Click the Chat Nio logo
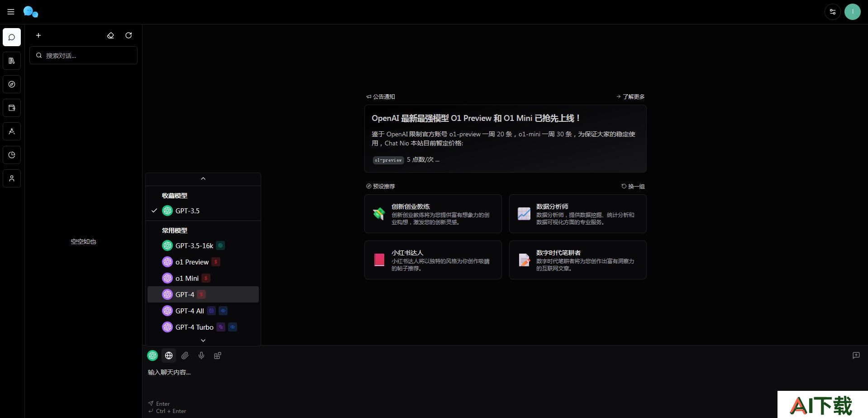The width and height of the screenshot is (868, 418). point(31,12)
